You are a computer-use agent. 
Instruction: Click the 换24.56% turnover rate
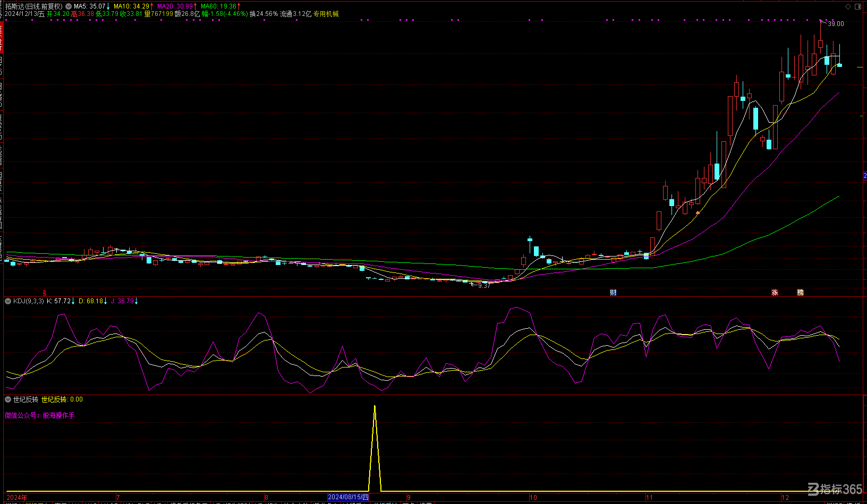[264, 14]
